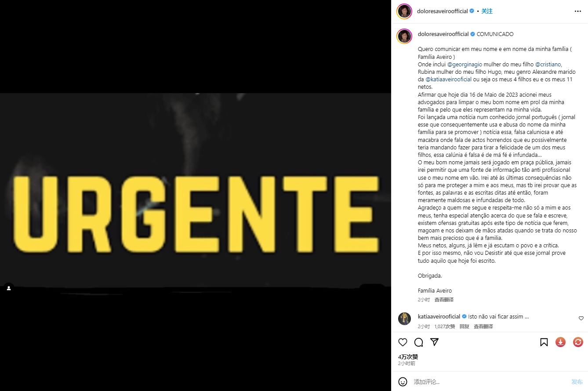Screen dimensions: 588x391
Task: Open emoji picker in comment box
Action: 403,382
